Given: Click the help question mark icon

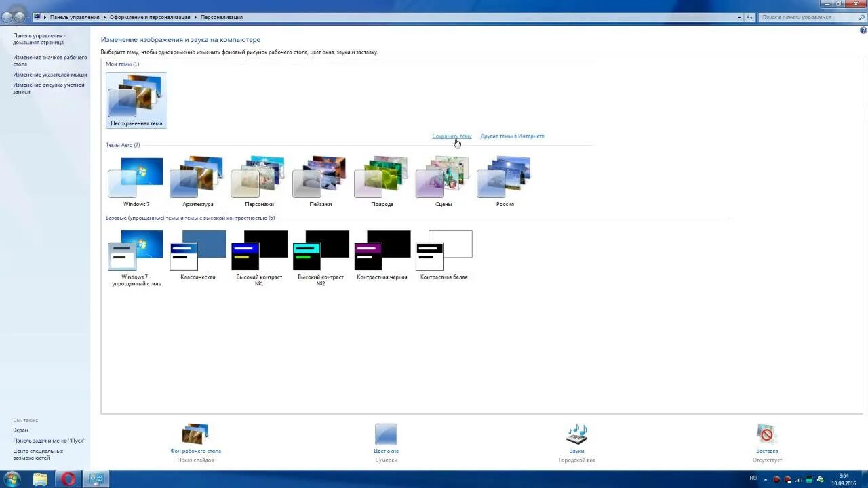Looking at the screenshot, I should coord(863,30).
